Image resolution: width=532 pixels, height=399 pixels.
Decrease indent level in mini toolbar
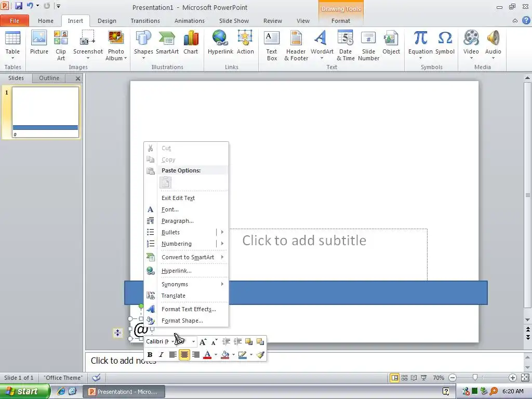click(226, 342)
